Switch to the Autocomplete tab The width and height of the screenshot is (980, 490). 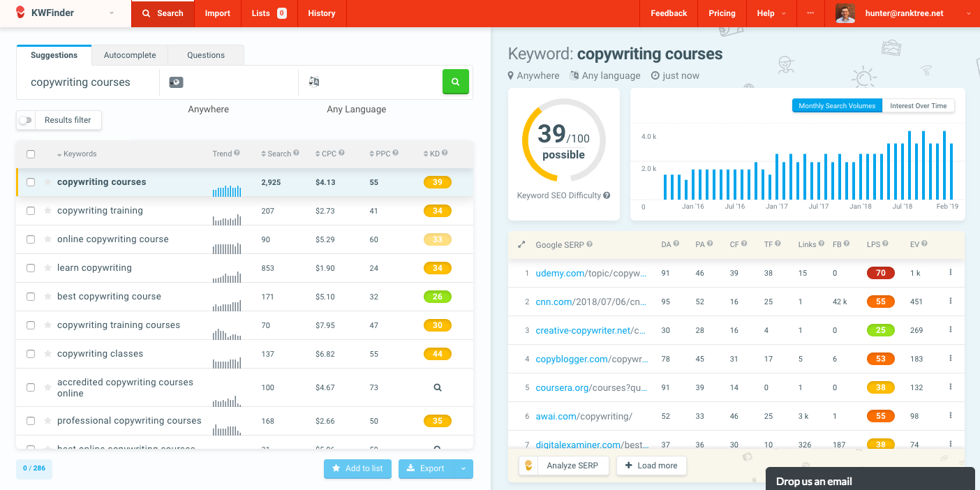130,55
